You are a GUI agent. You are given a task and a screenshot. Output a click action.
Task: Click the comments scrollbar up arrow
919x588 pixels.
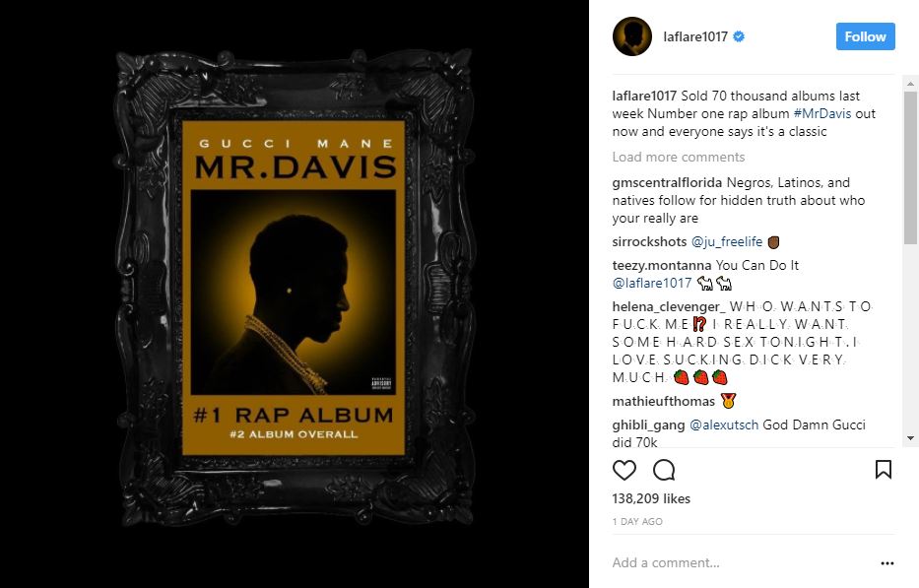coord(910,84)
